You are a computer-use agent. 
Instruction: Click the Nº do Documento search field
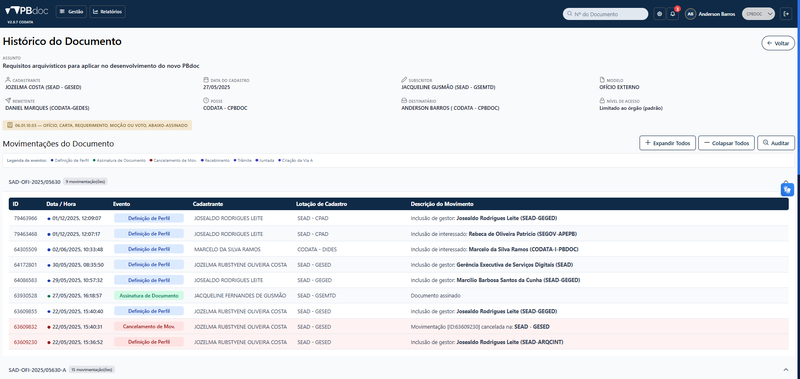tap(606, 14)
